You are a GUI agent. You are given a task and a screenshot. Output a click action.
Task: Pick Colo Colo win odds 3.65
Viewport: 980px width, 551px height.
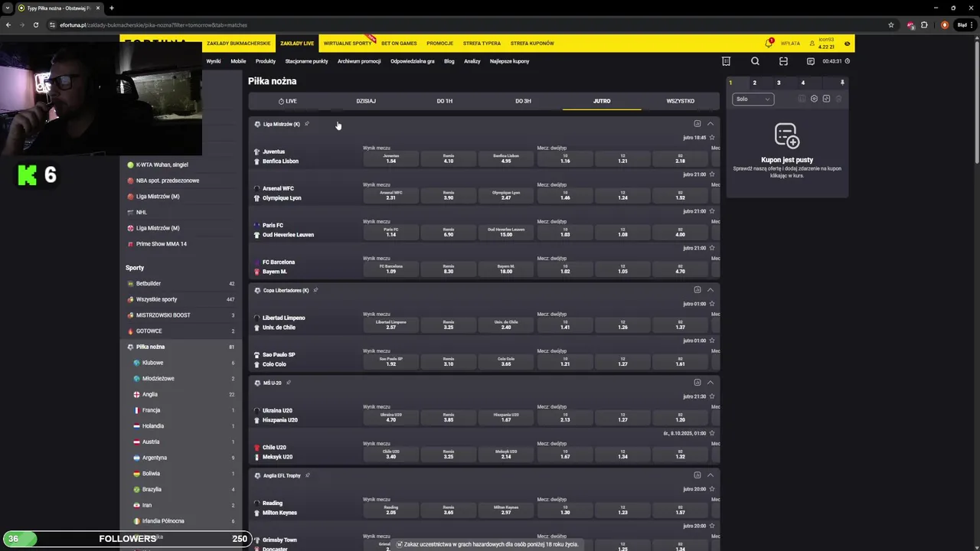point(506,361)
